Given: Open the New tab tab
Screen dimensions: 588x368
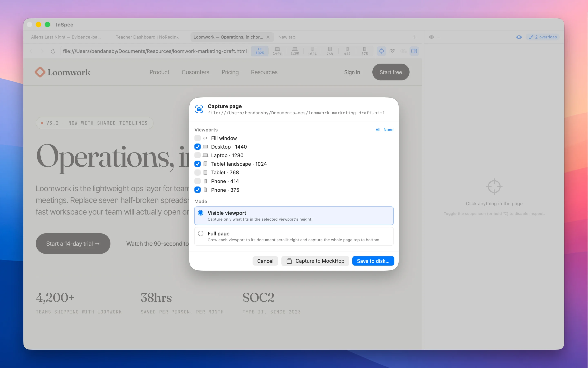Looking at the screenshot, I should pyautogui.click(x=287, y=37).
